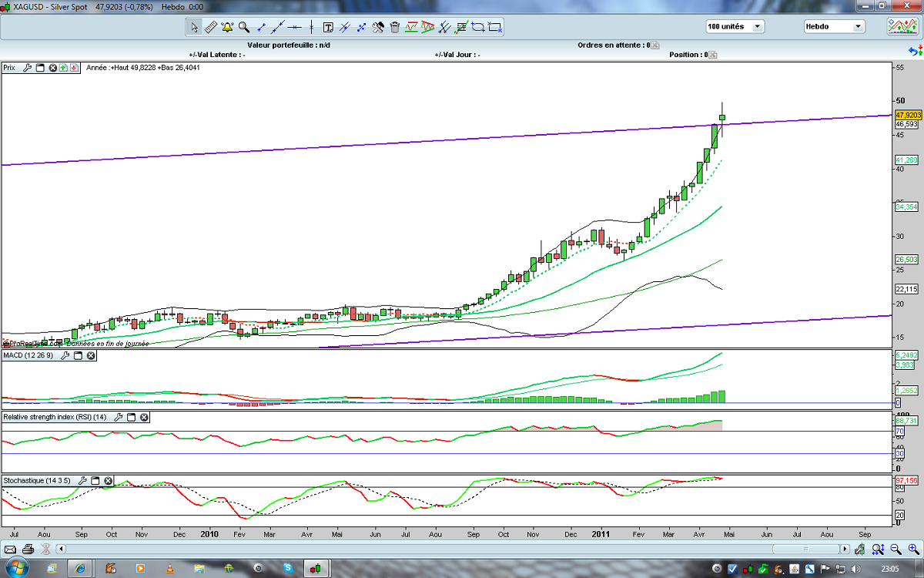Open the Prix panel wrench settings

[27, 68]
